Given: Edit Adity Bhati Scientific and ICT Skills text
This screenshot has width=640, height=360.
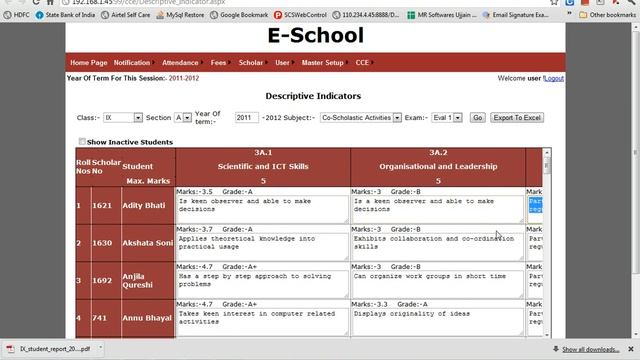Looking at the screenshot, I should (x=262, y=209).
